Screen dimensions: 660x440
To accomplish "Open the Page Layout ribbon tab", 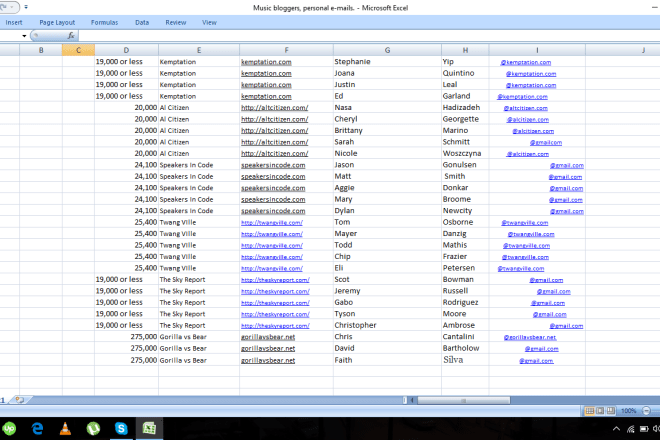I will click(x=57, y=22).
